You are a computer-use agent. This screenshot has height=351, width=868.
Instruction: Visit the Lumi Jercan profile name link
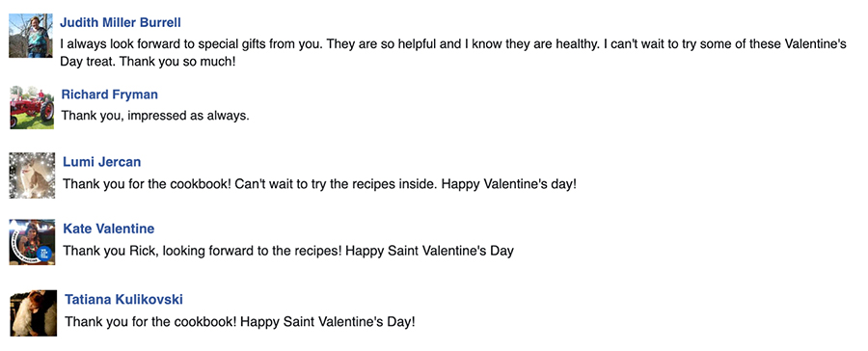[x=102, y=162]
